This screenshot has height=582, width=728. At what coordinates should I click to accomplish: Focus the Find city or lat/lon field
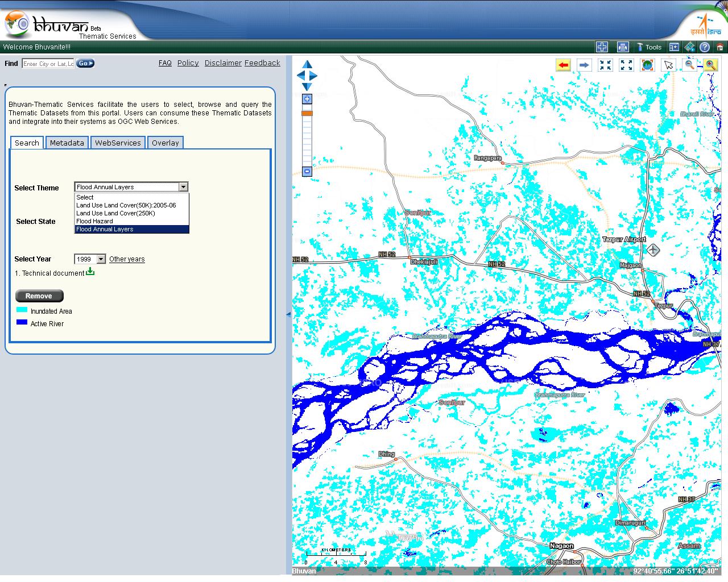click(48, 64)
